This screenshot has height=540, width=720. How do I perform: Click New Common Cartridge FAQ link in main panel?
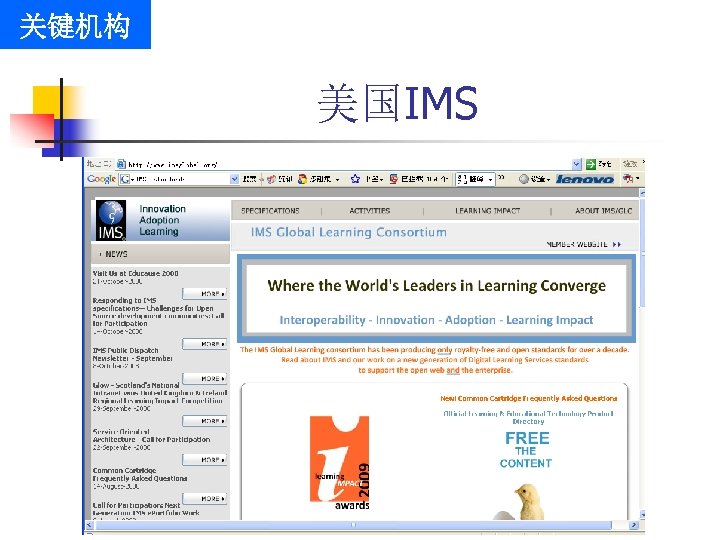pyautogui.click(x=529, y=399)
